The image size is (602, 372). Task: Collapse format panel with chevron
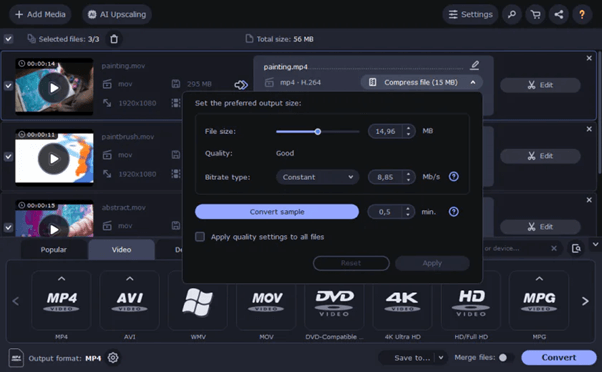click(x=595, y=244)
